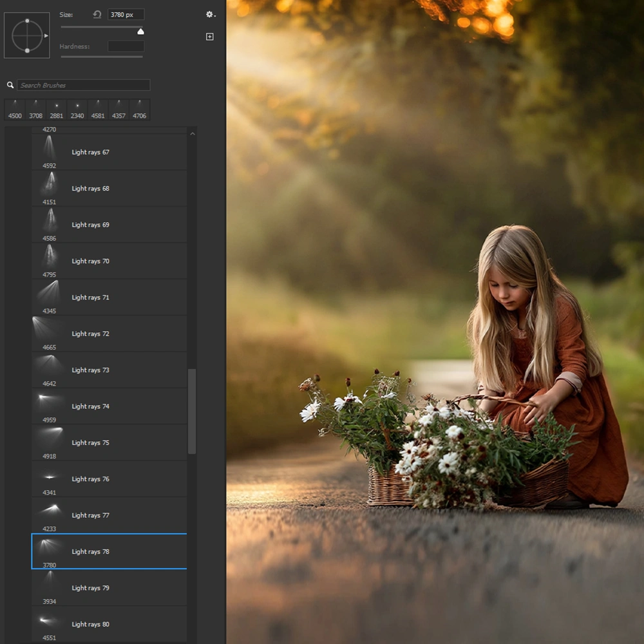Click the create new brush preset icon
The image size is (644, 644).
tap(209, 37)
